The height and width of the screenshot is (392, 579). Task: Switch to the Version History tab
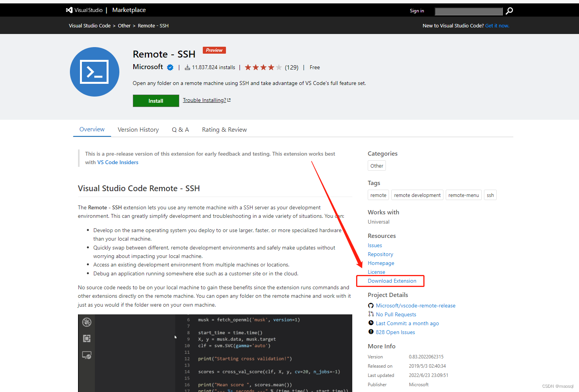pos(138,129)
